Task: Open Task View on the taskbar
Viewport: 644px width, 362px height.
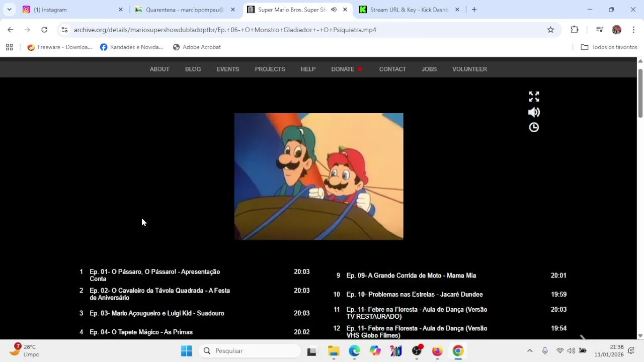Action: [x=311, y=351]
